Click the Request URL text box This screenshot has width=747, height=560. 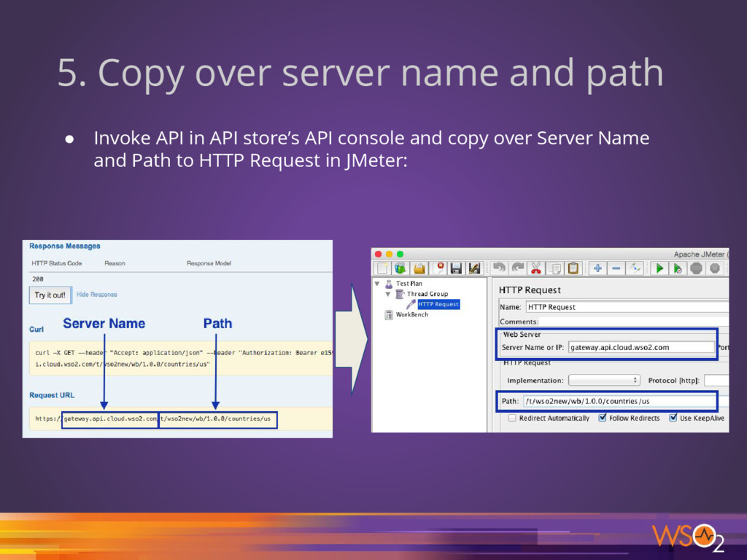pos(181,419)
